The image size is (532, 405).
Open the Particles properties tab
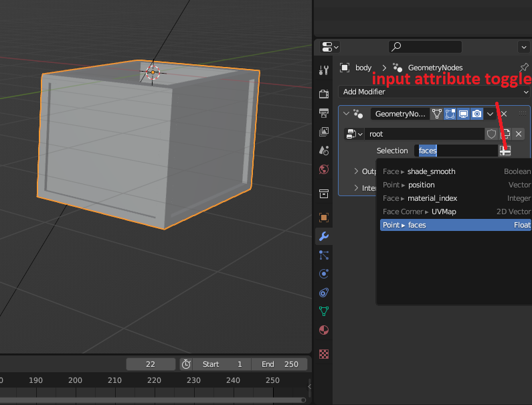click(324, 255)
